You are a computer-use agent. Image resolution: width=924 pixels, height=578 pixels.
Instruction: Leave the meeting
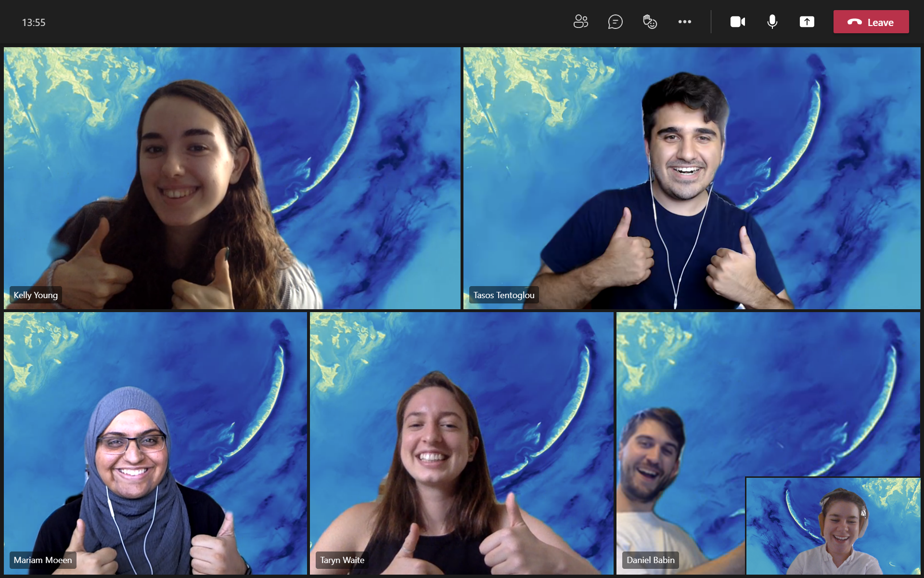[x=871, y=22]
